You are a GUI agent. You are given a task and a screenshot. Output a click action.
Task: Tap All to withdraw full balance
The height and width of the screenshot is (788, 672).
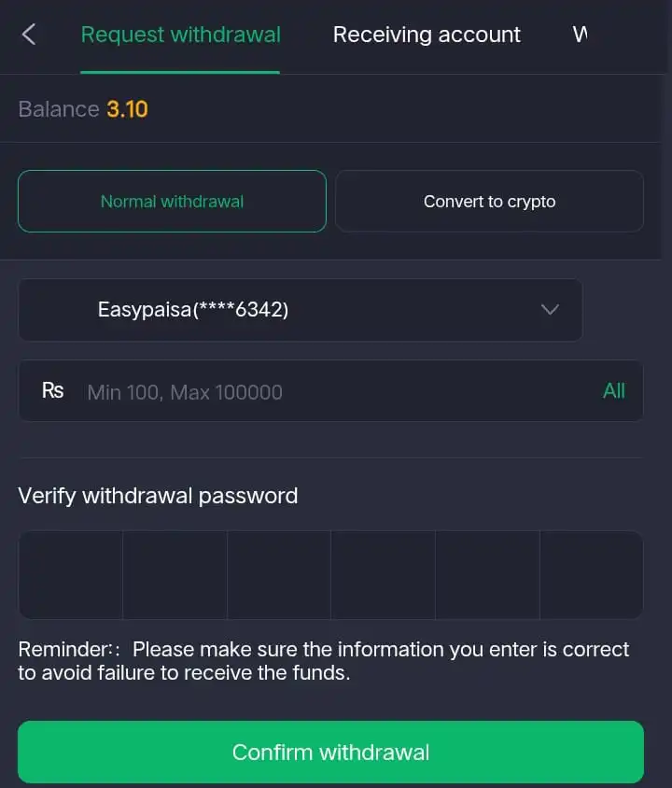pyautogui.click(x=613, y=391)
